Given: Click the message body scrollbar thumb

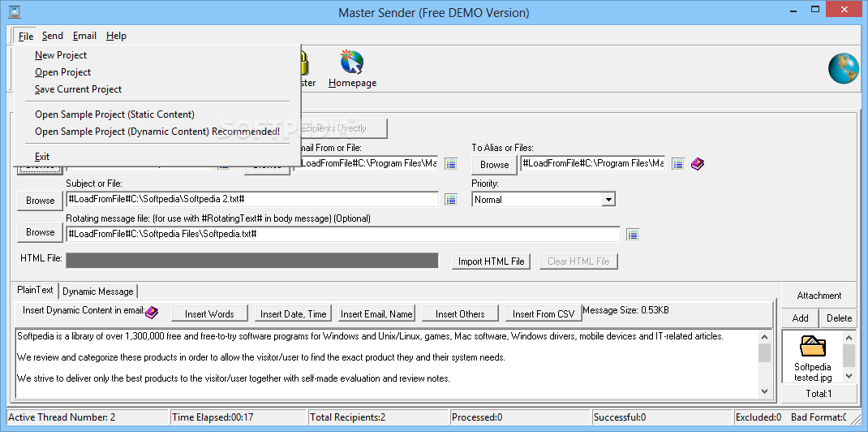Looking at the screenshot, I should click(764, 352).
